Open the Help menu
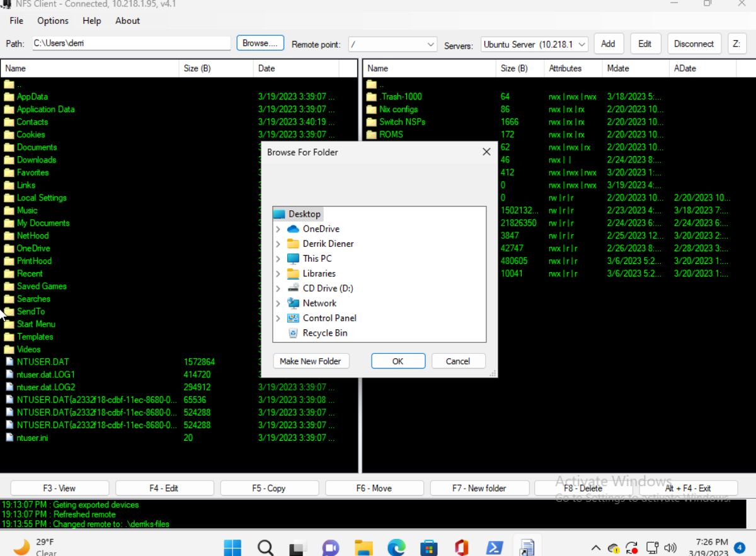This screenshot has height=556, width=756. [x=91, y=21]
